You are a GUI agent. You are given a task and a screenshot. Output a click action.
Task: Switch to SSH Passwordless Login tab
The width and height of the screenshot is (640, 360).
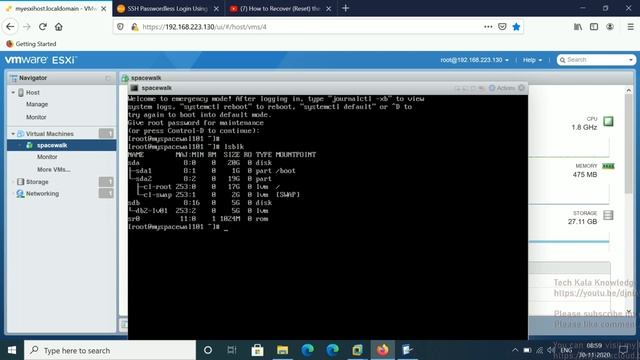(167, 8)
